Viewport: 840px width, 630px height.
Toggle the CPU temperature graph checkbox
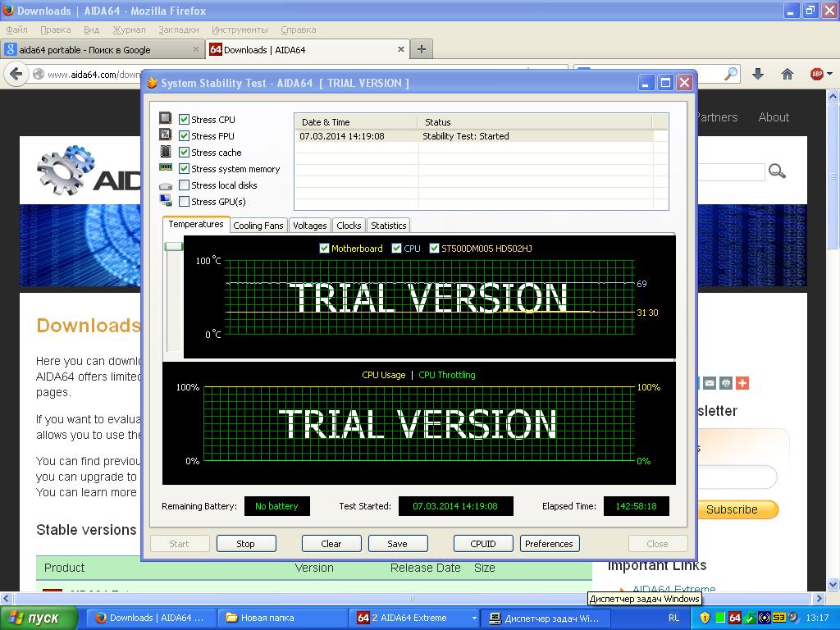[x=396, y=248]
